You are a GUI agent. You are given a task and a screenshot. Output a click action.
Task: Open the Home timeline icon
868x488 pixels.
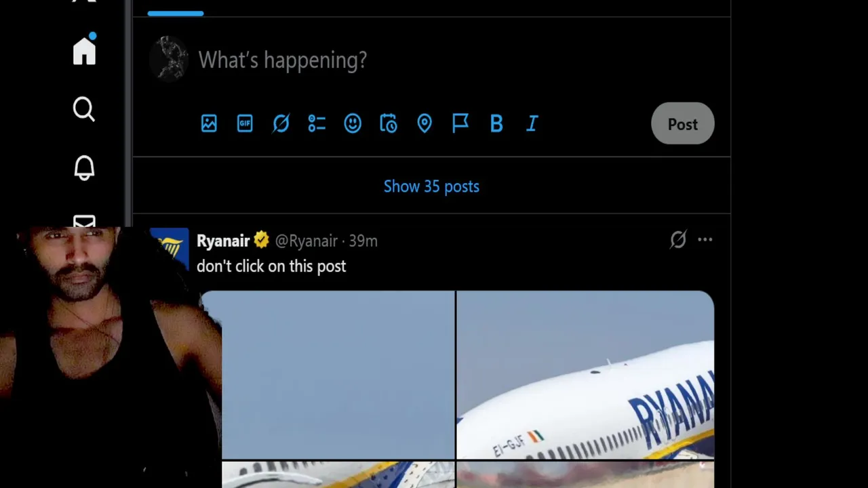pyautogui.click(x=85, y=51)
